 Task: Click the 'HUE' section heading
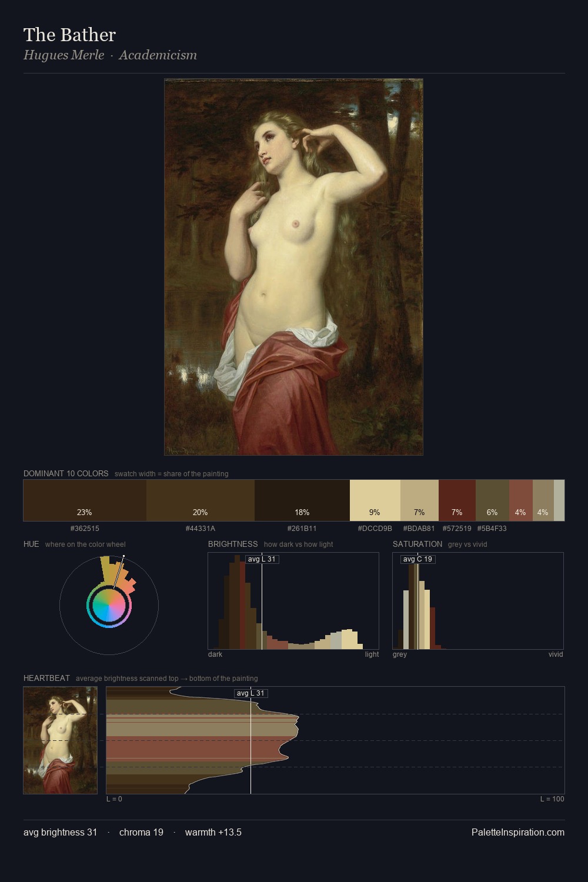(x=31, y=544)
